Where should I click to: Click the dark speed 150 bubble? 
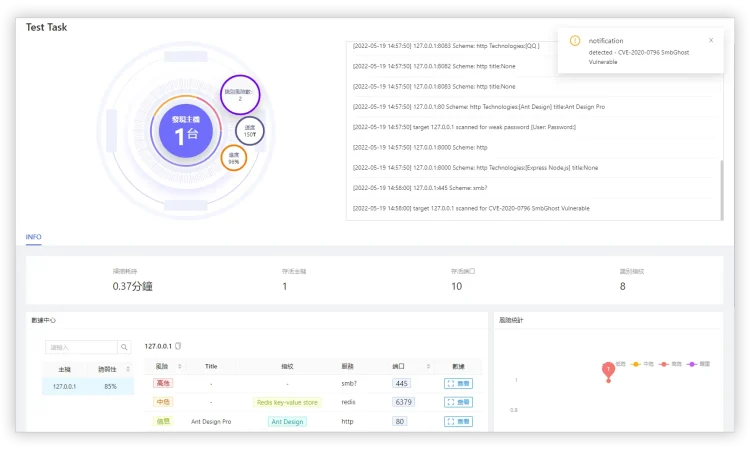[250, 131]
